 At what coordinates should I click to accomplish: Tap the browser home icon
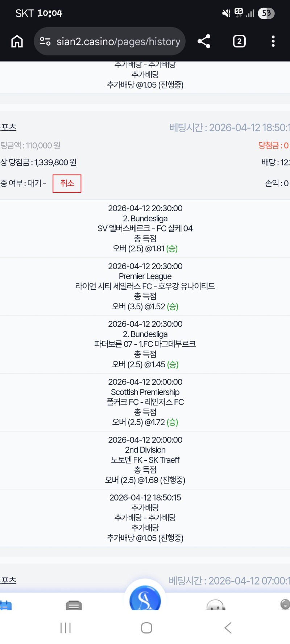click(x=17, y=41)
